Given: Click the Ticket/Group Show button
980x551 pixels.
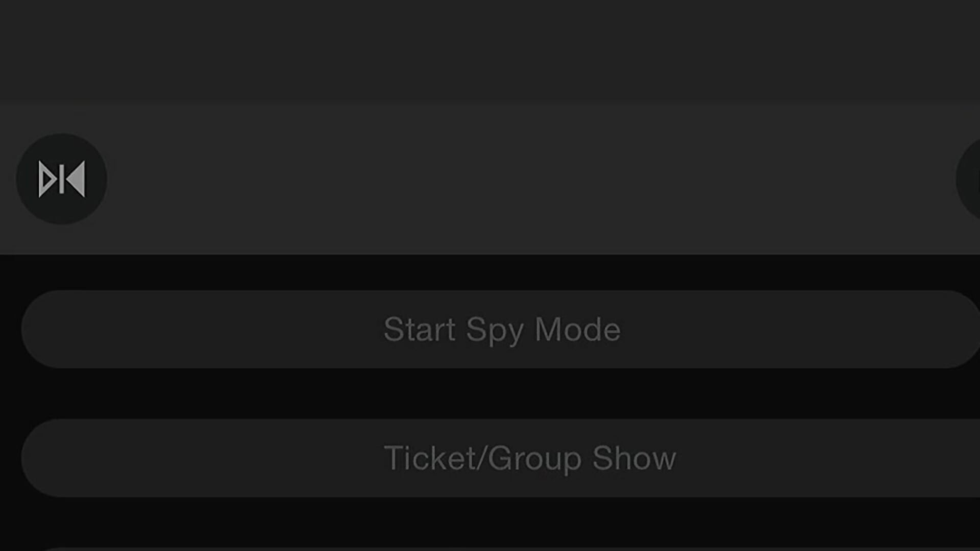Looking at the screenshot, I should (x=500, y=458).
